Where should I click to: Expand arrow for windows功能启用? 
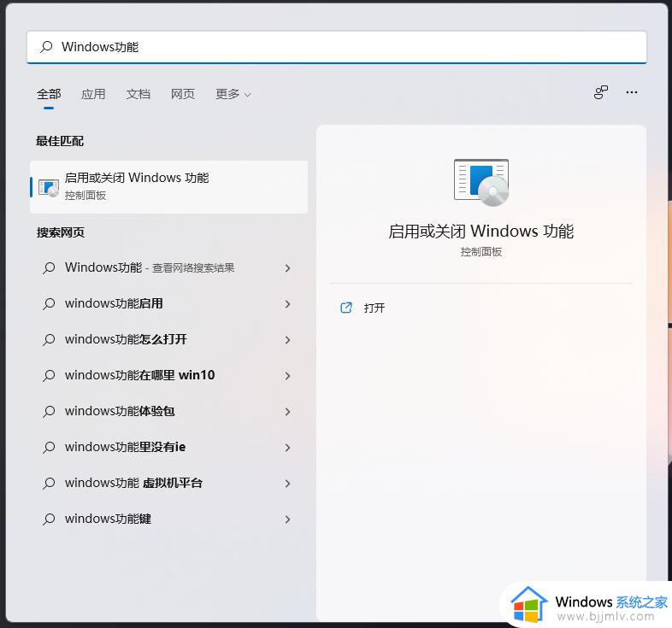click(287, 304)
